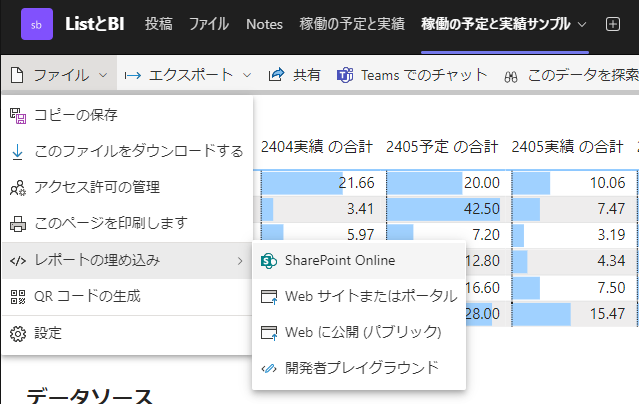Screen dimensions: 639x404
Task: Click the 2405実績 の合計 column header
Action: click(x=567, y=147)
